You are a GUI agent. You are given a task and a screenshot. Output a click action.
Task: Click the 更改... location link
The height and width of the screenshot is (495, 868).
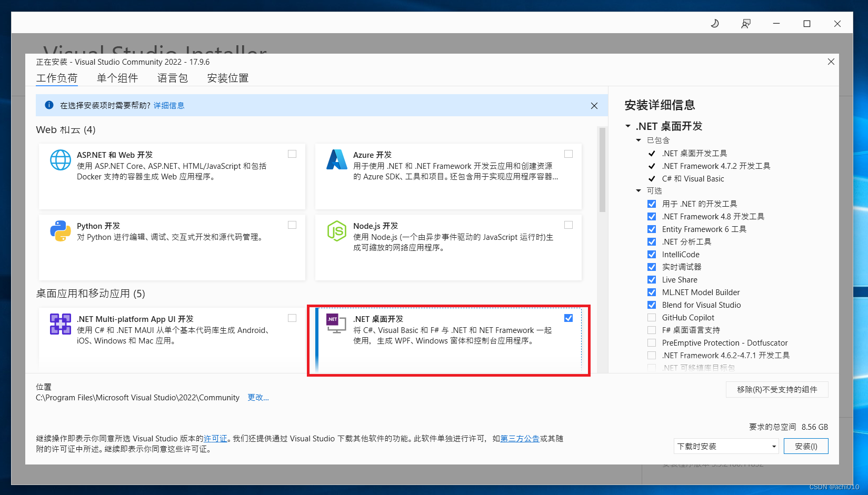click(x=258, y=398)
